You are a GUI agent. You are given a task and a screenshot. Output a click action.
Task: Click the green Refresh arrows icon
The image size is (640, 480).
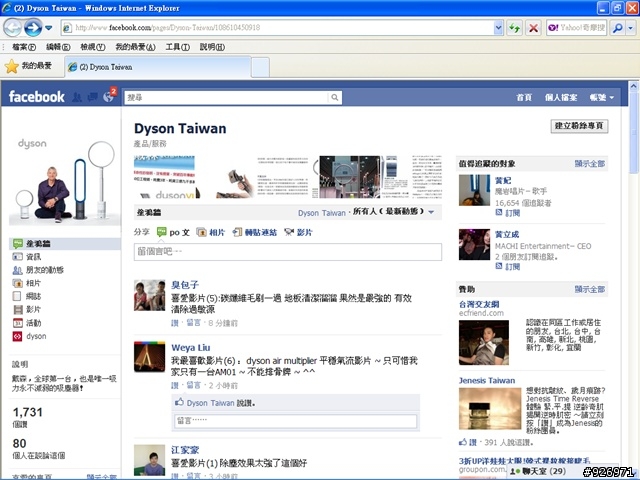coord(514,28)
